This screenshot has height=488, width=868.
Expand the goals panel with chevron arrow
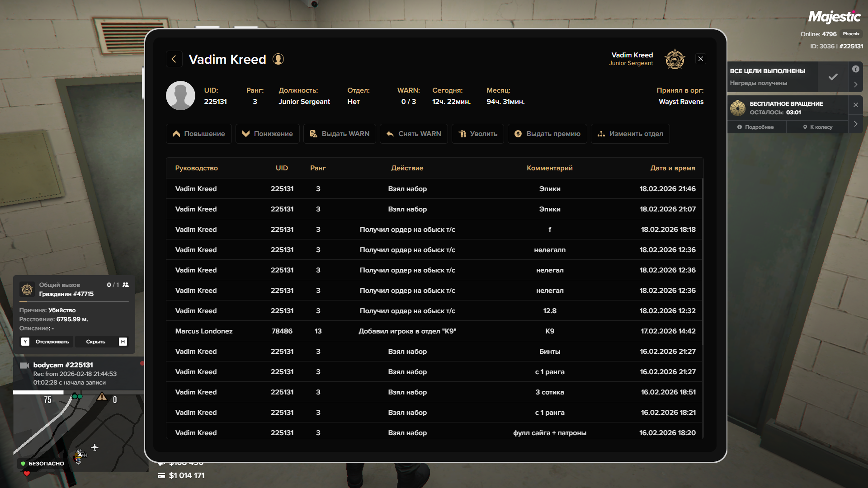[855, 84]
